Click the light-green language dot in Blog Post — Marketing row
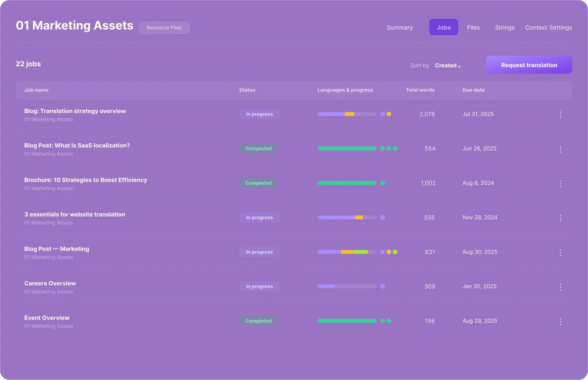This screenshot has height=380, width=588. point(395,252)
